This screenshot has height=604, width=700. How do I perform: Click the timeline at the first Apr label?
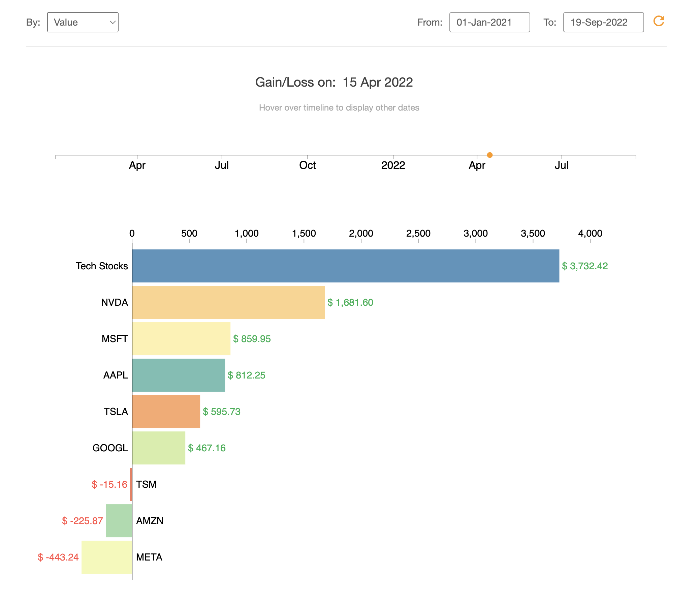pyautogui.click(x=137, y=165)
